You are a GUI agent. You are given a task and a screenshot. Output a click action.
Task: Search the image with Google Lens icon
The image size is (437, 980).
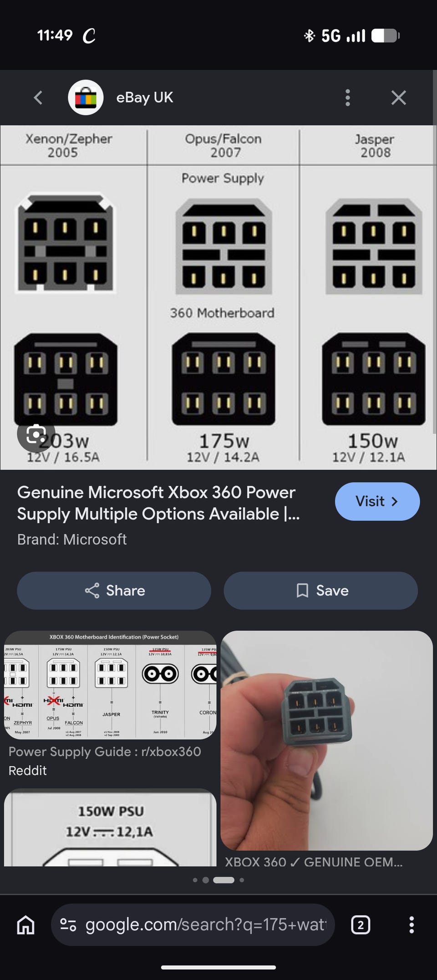[36, 434]
